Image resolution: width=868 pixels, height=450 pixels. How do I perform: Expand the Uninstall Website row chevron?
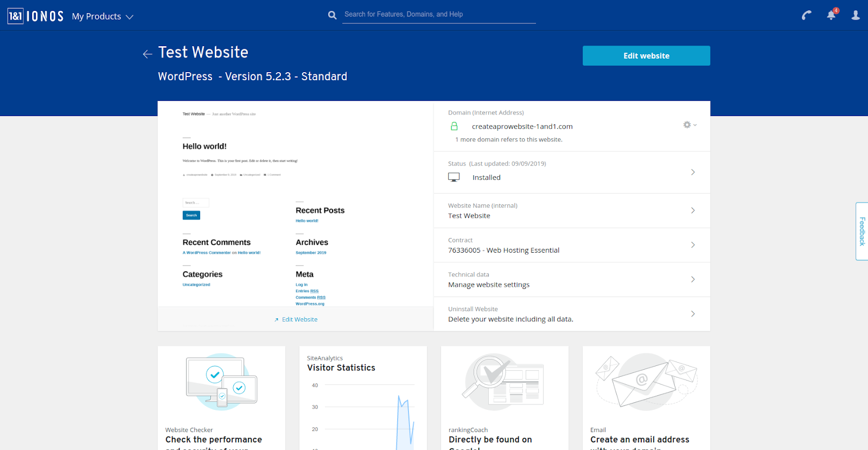click(693, 314)
